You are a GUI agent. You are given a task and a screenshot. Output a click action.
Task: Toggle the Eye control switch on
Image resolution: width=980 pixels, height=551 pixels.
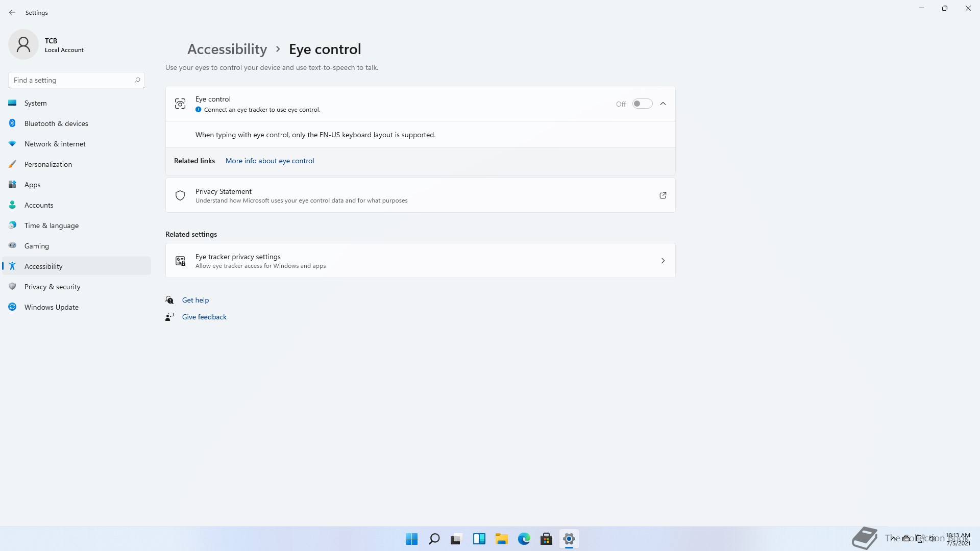pyautogui.click(x=642, y=104)
